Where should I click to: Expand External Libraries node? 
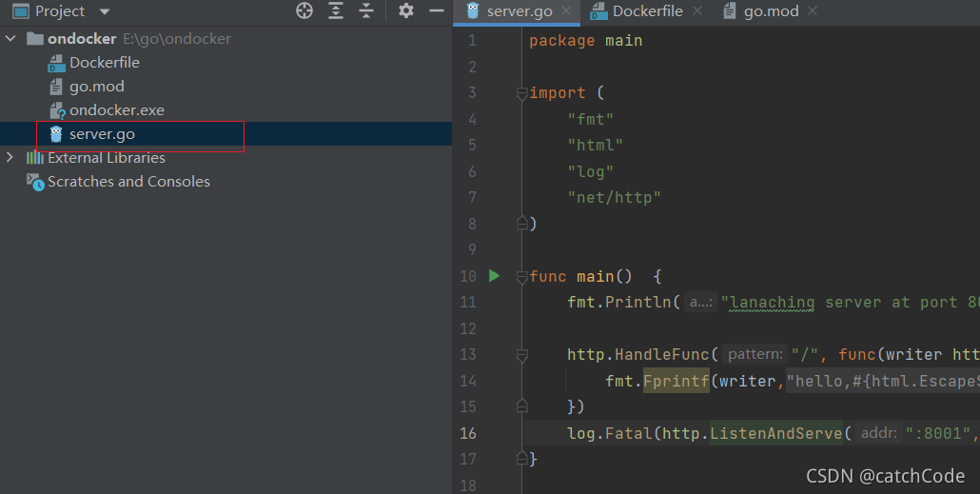click(10, 158)
